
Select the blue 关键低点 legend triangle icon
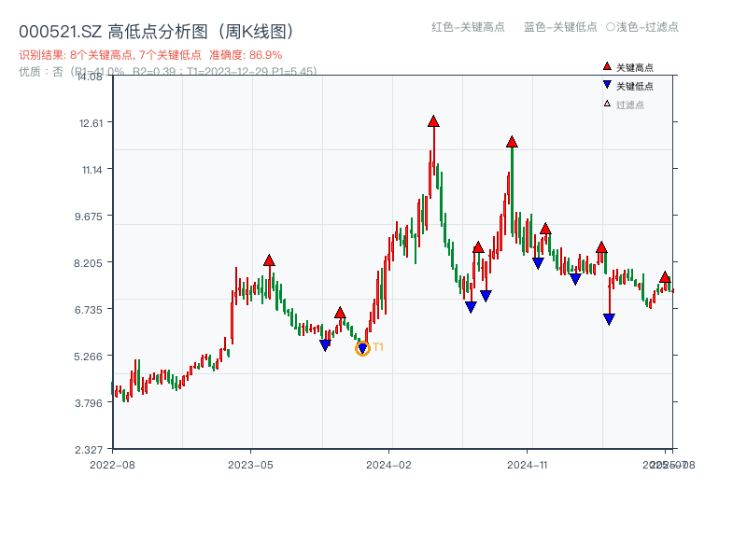(x=607, y=84)
